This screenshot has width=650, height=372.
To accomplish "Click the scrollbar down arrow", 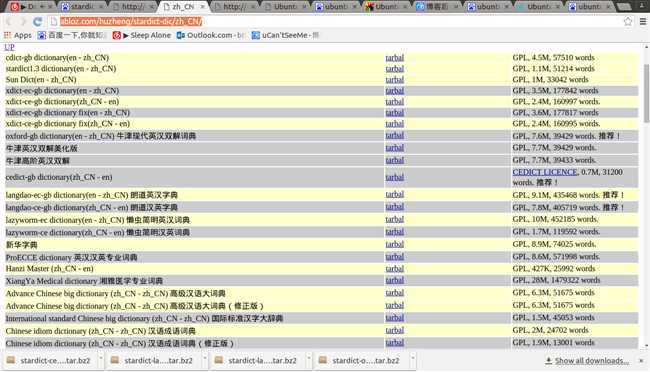I will coord(646,345).
